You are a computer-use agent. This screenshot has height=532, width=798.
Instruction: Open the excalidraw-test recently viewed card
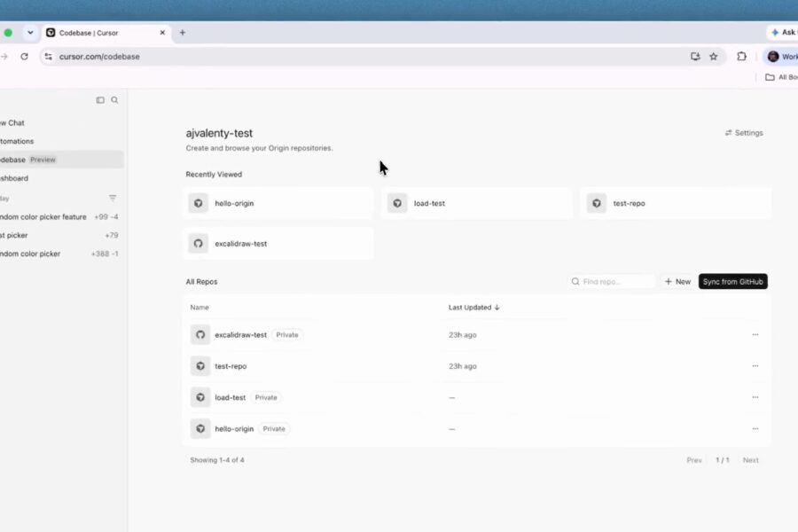tap(278, 243)
